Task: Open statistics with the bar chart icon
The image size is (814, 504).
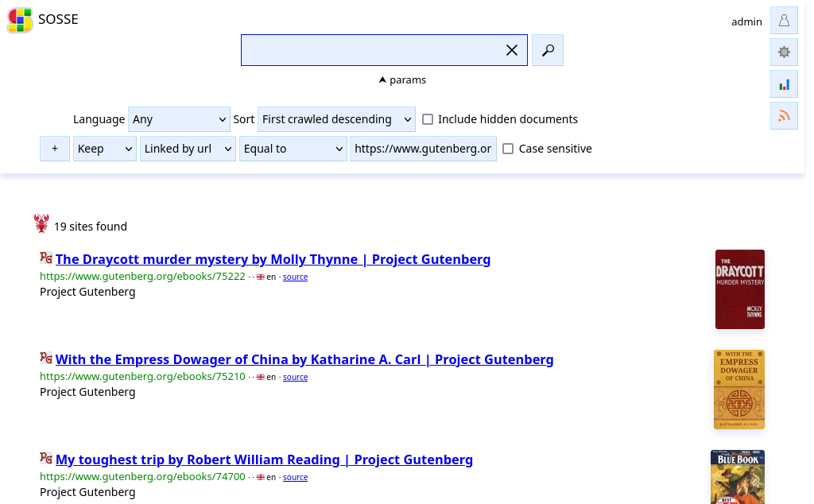Action: pyautogui.click(x=784, y=84)
